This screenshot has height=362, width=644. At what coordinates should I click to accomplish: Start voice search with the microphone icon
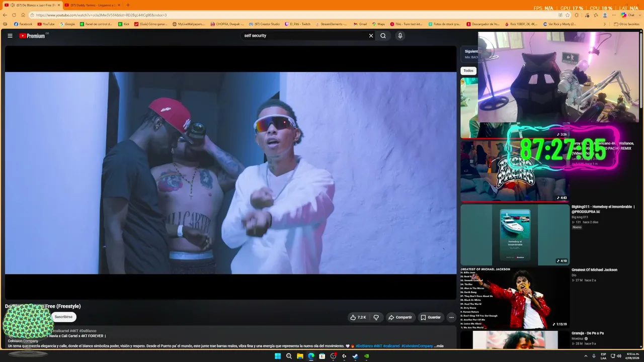click(x=400, y=36)
